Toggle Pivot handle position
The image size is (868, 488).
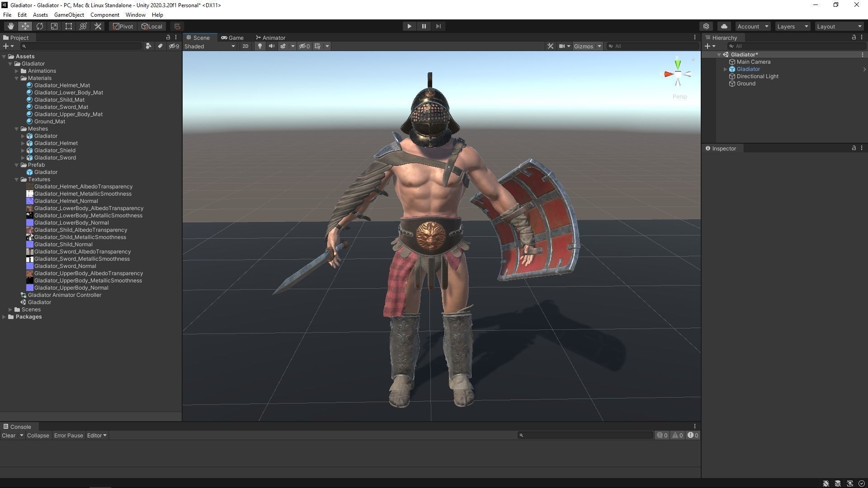(x=123, y=26)
